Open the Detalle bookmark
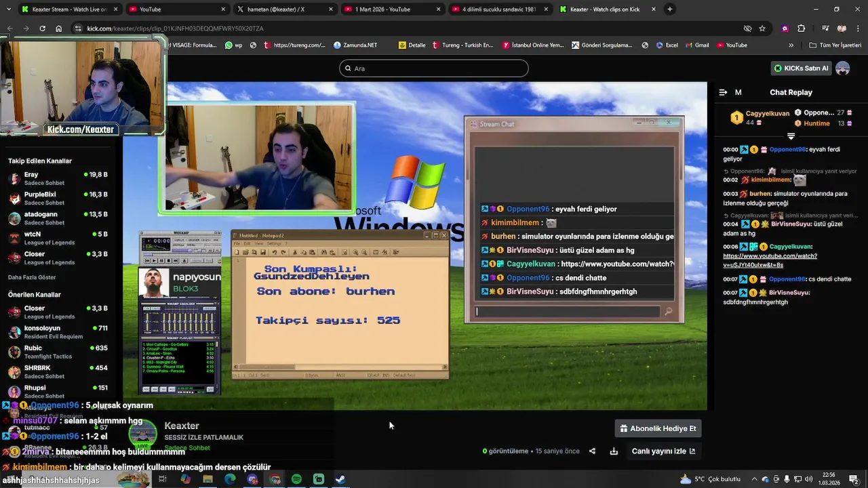Image resolution: width=868 pixels, height=488 pixels. 412,45
